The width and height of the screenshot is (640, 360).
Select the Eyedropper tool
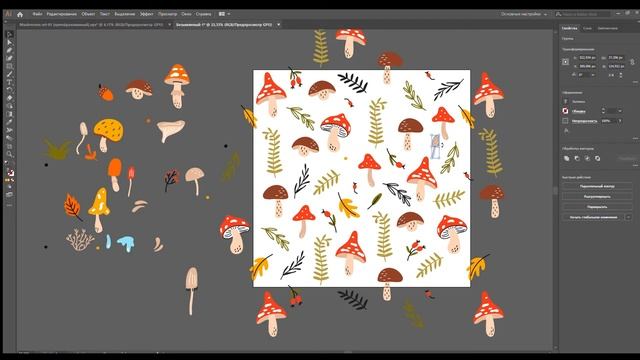click(x=9, y=122)
